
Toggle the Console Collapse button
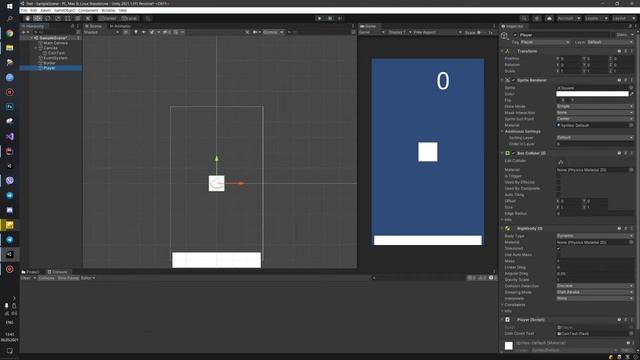point(47,278)
